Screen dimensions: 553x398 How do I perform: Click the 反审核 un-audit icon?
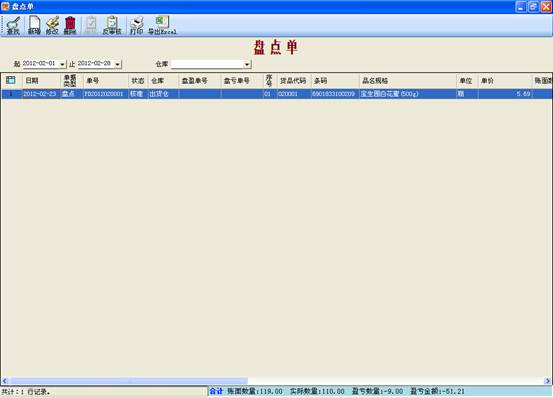pyautogui.click(x=112, y=25)
